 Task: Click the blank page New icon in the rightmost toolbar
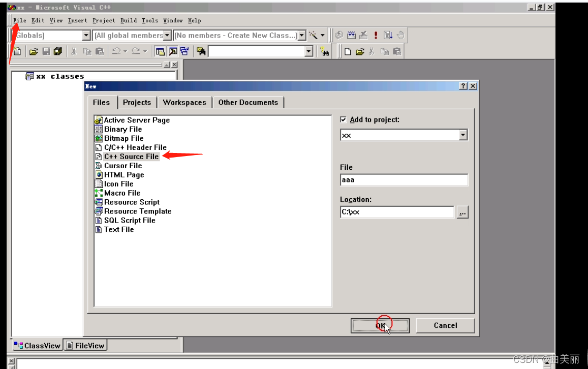pyautogui.click(x=348, y=51)
